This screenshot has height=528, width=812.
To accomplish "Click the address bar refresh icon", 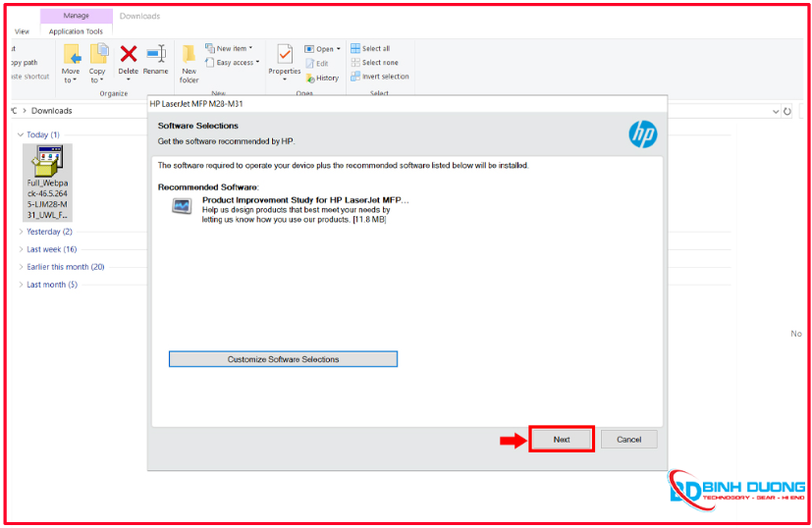I will [x=787, y=111].
